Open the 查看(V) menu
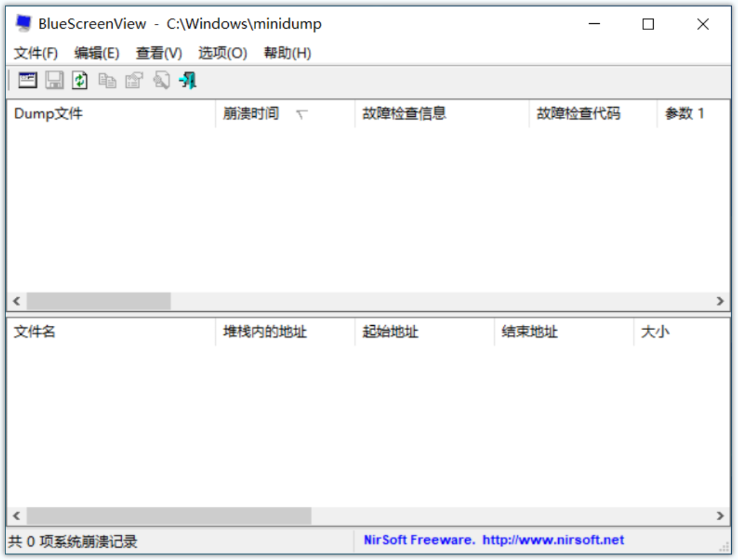738x560 pixels. (x=159, y=53)
